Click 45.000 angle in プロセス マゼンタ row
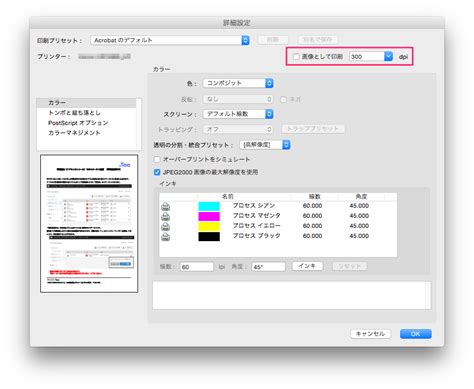 [x=359, y=216]
